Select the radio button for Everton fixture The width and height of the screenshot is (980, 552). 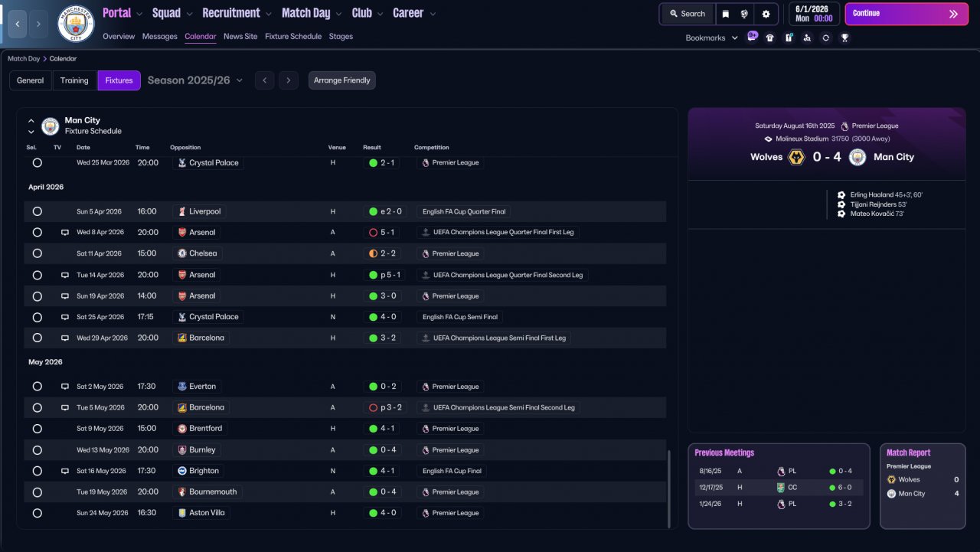37,387
